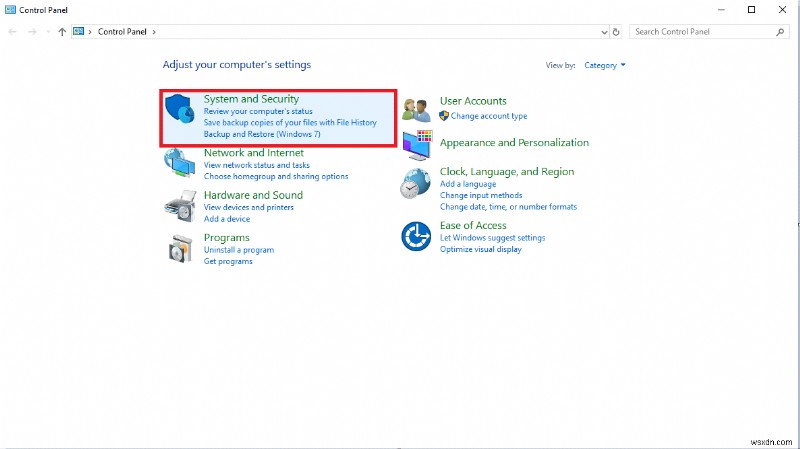800x449 pixels.
Task: Select the Change account type link
Action: coord(489,116)
